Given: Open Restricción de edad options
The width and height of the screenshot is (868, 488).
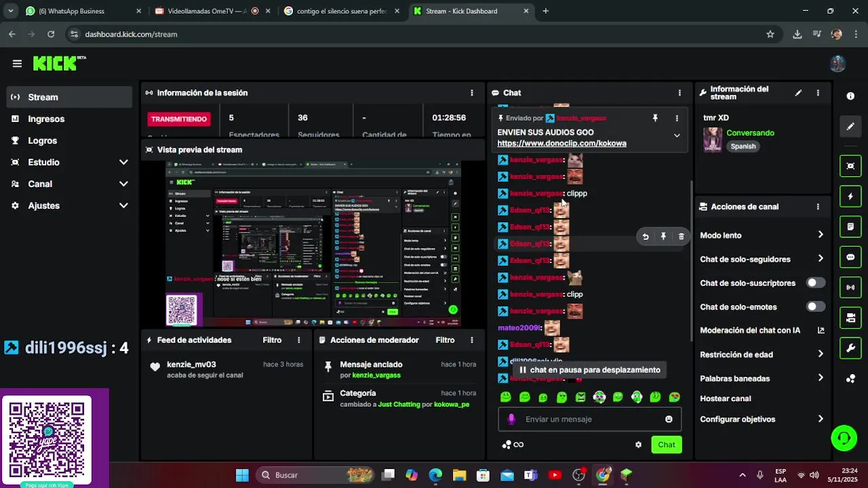Looking at the screenshot, I should [762, 354].
